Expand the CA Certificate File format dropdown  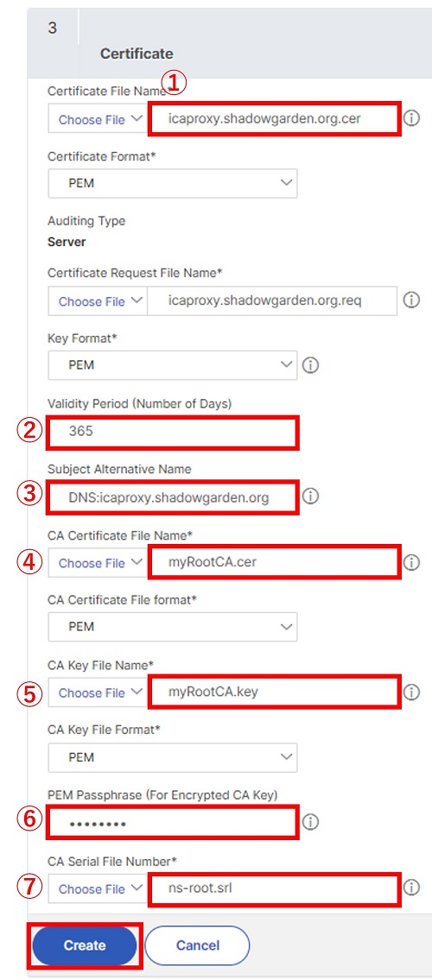point(173,626)
